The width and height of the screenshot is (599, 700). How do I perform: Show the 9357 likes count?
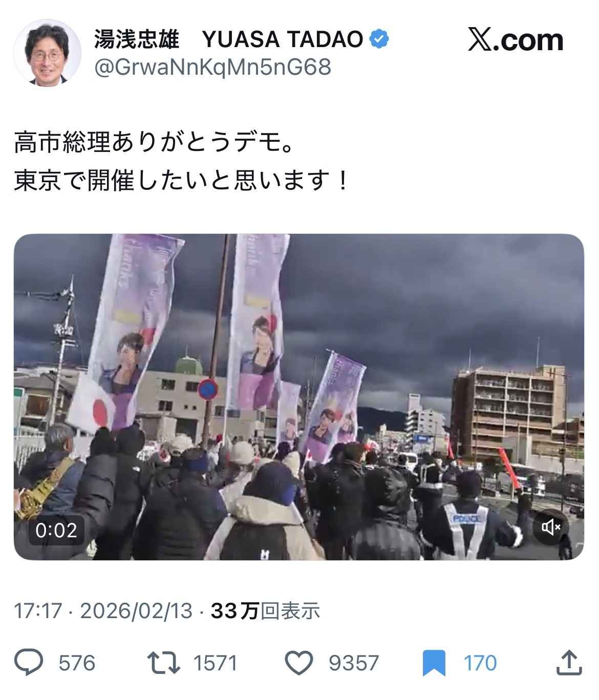pos(354,663)
